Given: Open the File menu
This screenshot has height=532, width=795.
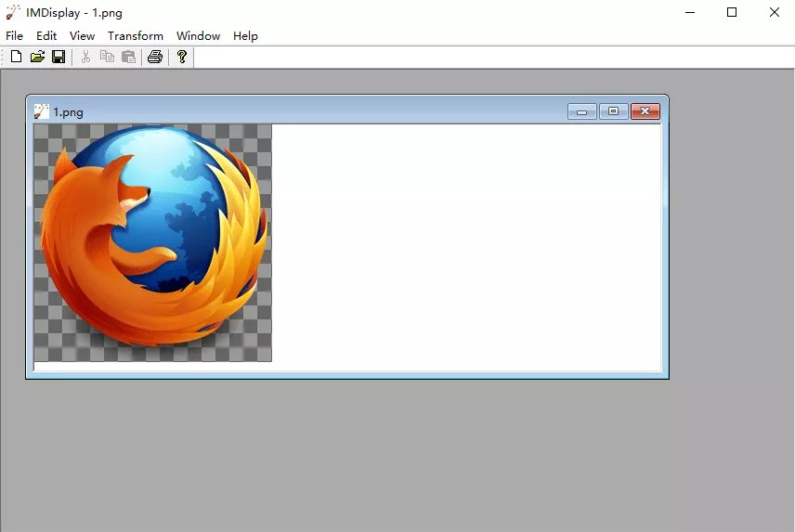Looking at the screenshot, I should click(14, 35).
